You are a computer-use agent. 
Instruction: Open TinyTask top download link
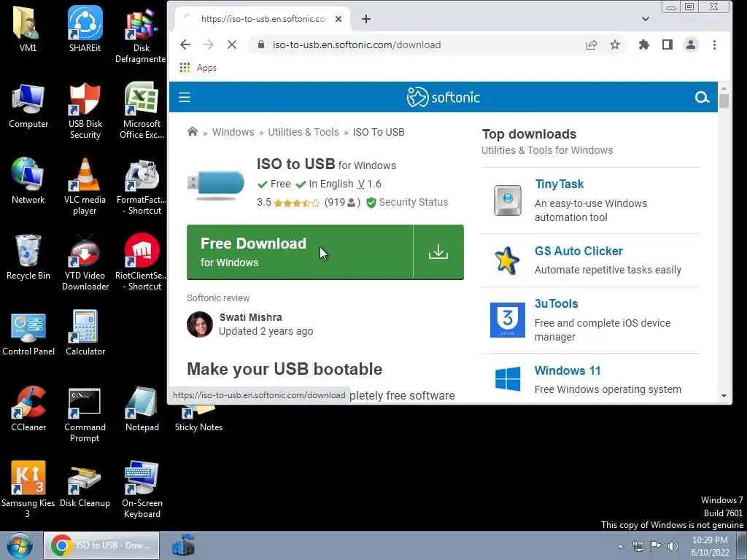tap(560, 184)
